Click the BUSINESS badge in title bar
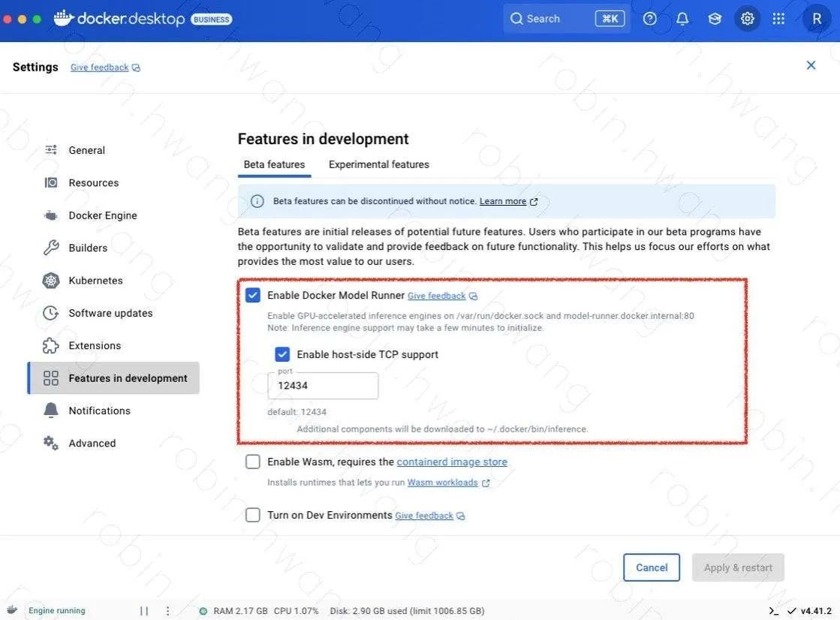The image size is (840, 620). pyautogui.click(x=212, y=20)
